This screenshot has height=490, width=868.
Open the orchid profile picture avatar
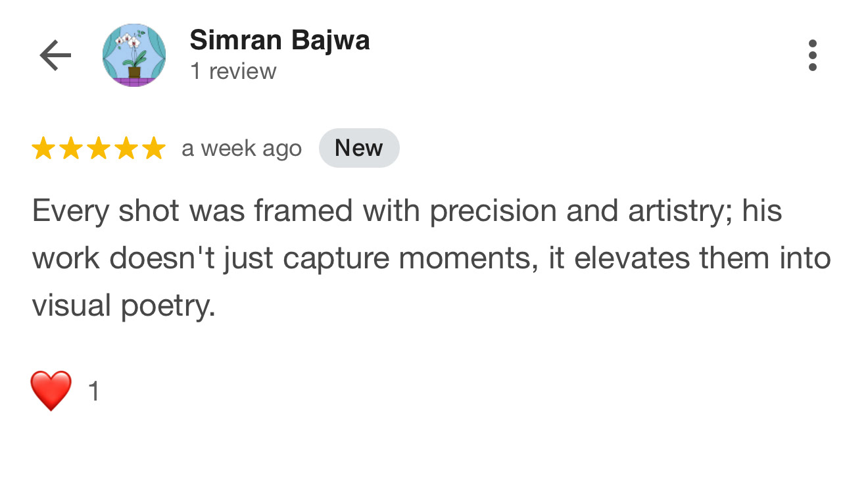(134, 56)
